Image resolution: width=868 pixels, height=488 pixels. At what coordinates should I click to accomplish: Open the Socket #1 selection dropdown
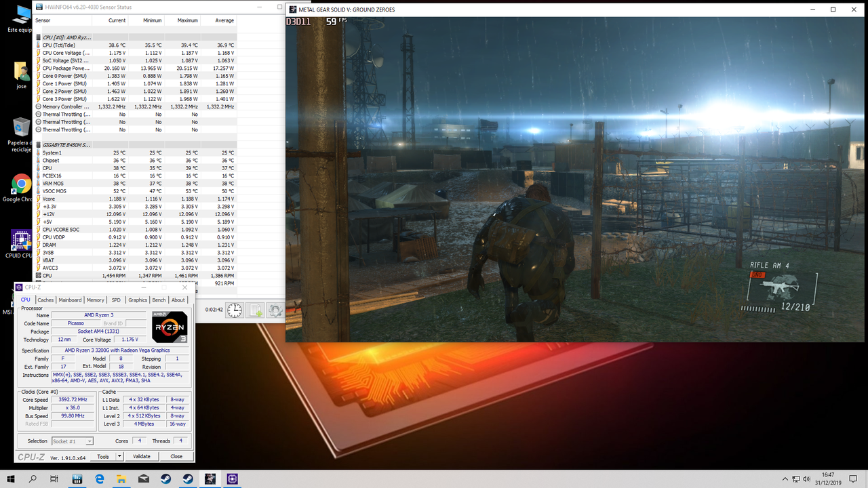coord(72,441)
